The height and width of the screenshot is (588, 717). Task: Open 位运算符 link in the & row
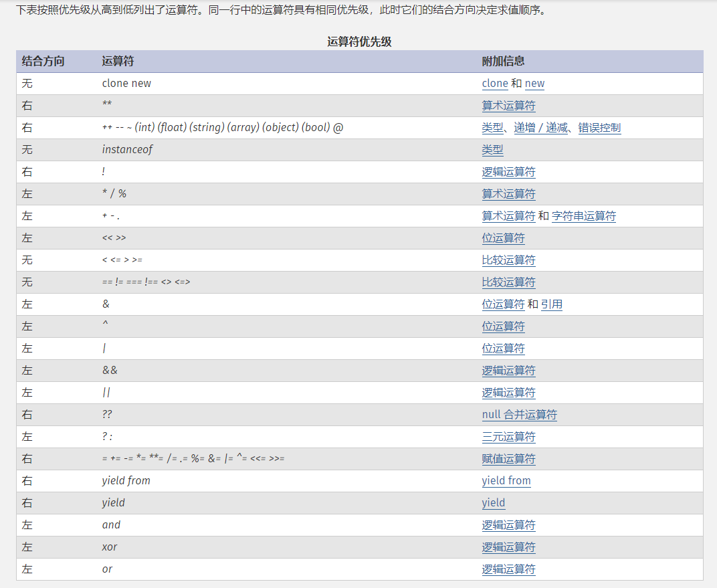(x=503, y=304)
